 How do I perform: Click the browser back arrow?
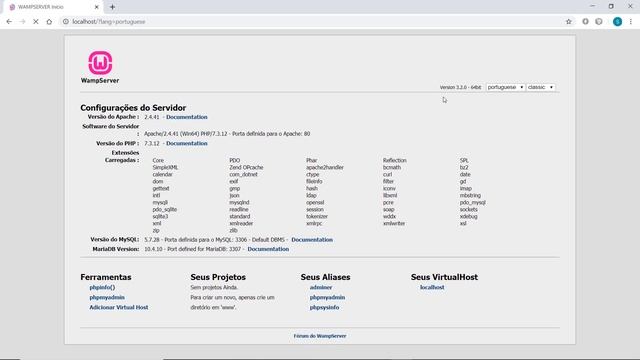pos(9,22)
